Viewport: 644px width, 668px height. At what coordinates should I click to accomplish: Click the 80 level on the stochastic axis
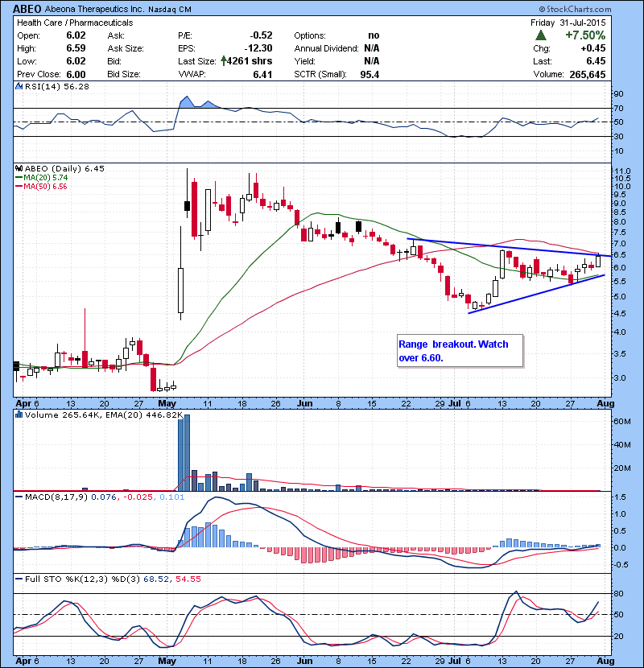(618, 593)
